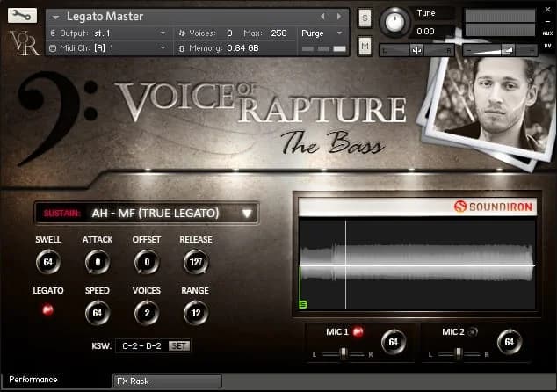Adjust the MIC 2 pan L-R slider

point(459,354)
